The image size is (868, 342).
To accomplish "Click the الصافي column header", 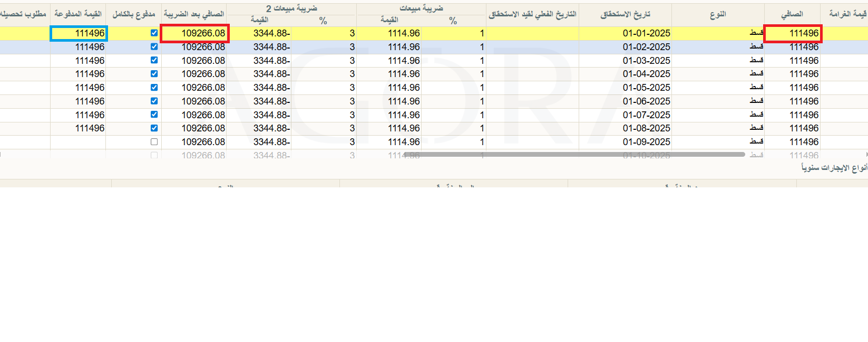I will pyautogui.click(x=792, y=14).
